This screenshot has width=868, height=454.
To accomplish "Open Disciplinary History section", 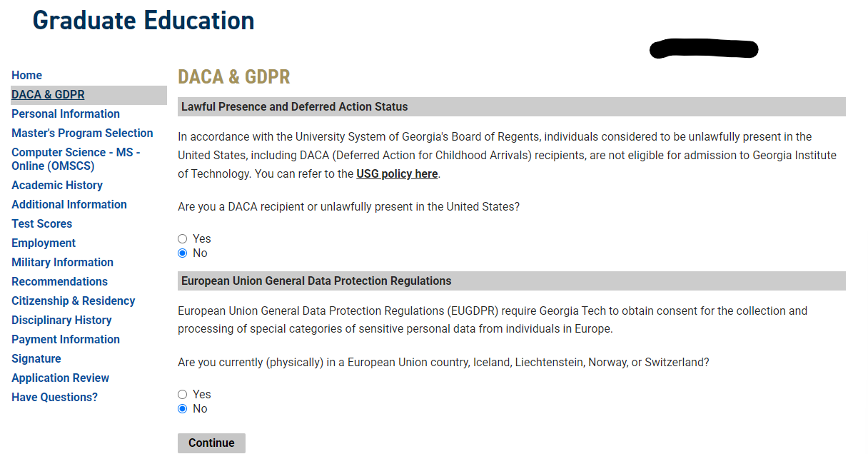I will [62, 321].
